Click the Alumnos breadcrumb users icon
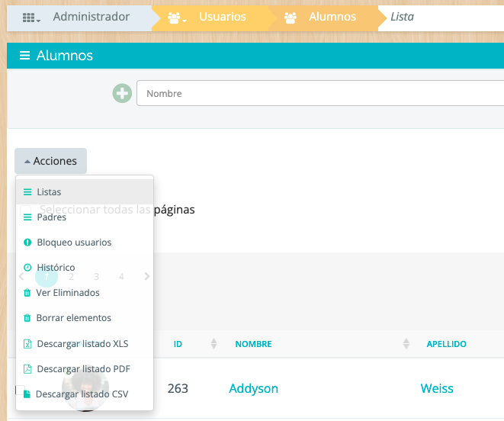The image size is (504, 421). coord(291,18)
